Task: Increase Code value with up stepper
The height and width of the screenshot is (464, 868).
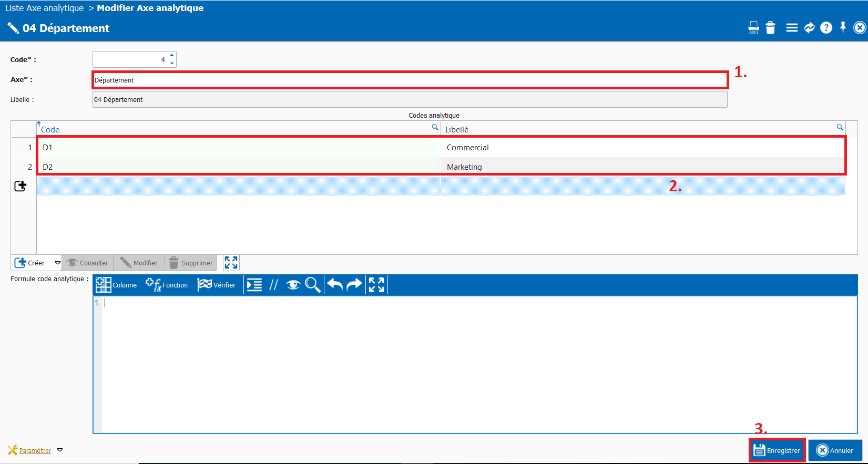Action: 172,55
